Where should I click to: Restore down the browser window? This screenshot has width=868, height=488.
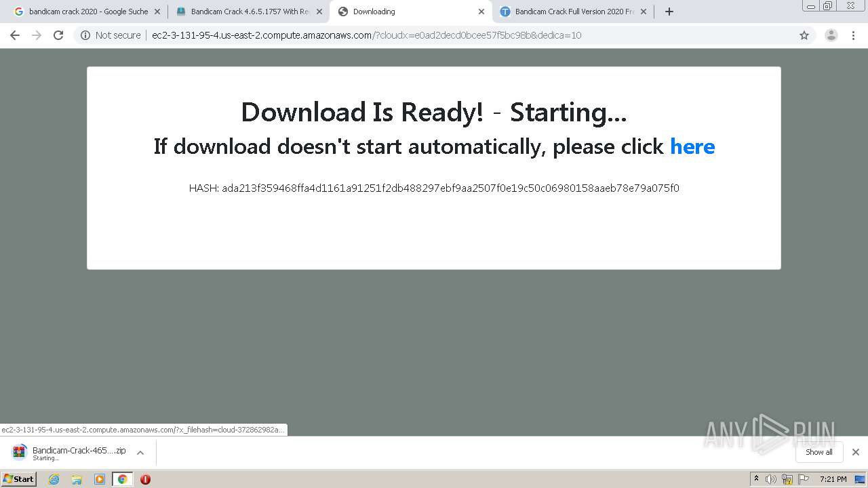828,5
